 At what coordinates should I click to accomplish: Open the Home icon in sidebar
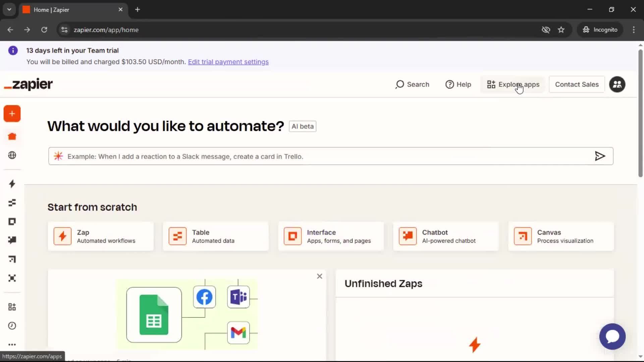coord(12,136)
